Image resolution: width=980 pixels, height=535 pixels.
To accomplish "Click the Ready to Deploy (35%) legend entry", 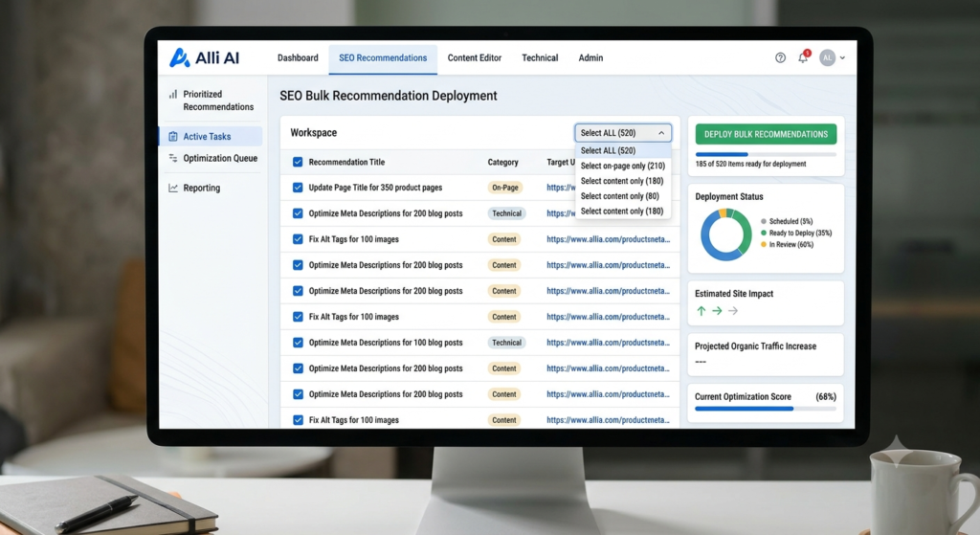I will pyautogui.click(x=795, y=233).
